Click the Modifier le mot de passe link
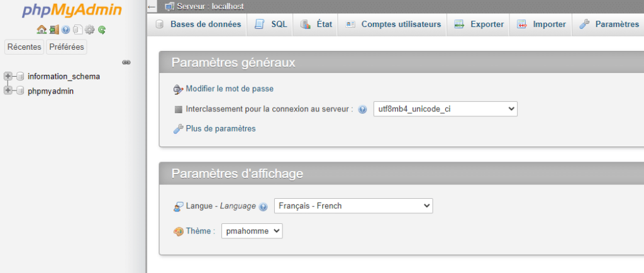The height and width of the screenshot is (273, 644). point(230,89)
